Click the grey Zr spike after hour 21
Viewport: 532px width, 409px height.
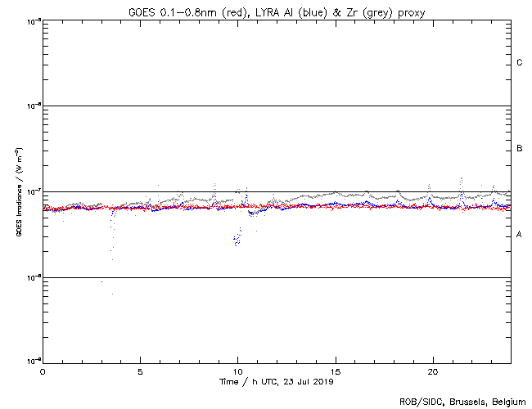pyautogui.click(x=462, y=182)
